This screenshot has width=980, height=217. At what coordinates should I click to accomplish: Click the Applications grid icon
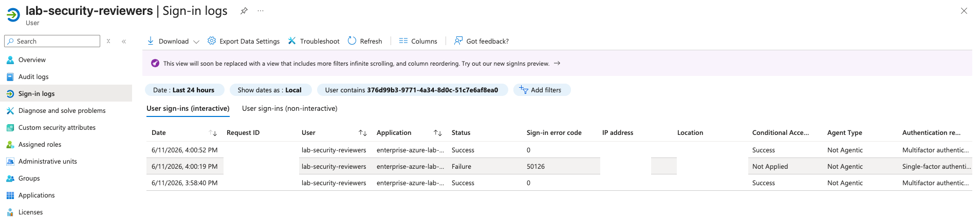10,195
